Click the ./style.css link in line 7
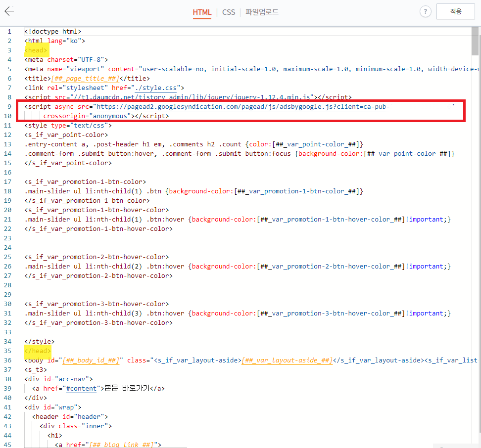This screenshot has height=448, width=481. [x=156, y=88]
